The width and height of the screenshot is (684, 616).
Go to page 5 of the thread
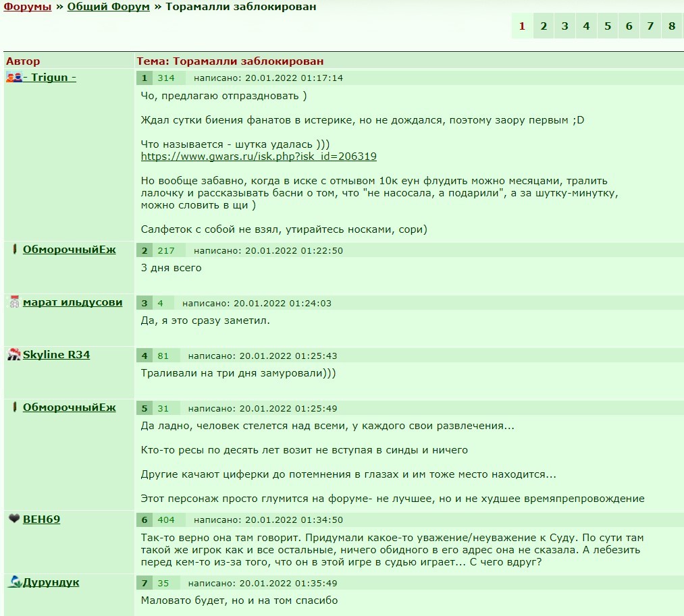(608, 26)
